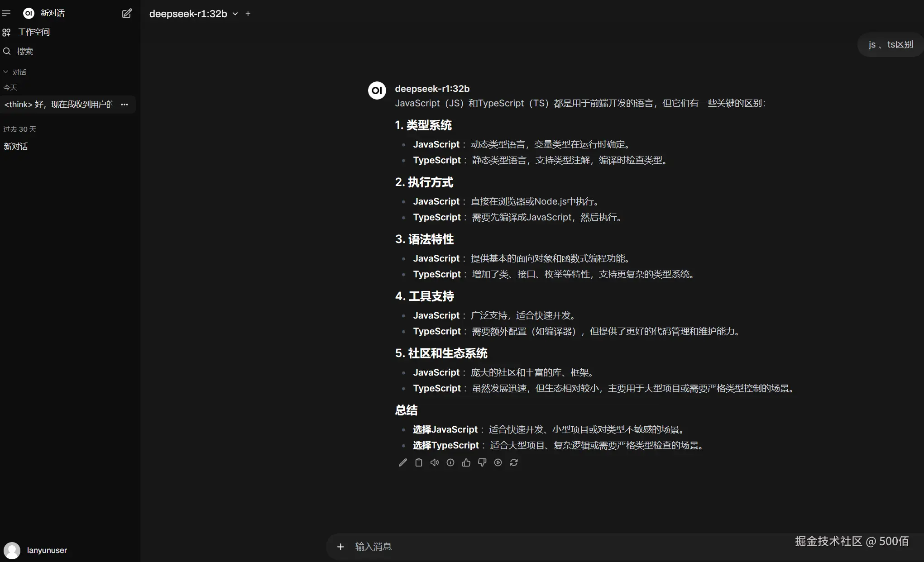Continue the response with play icon
924x562 pixels.
click(x=498, y=462)
